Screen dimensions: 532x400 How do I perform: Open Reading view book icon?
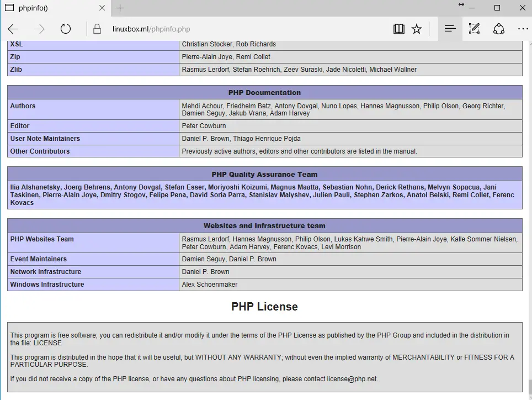click(398, 29)
